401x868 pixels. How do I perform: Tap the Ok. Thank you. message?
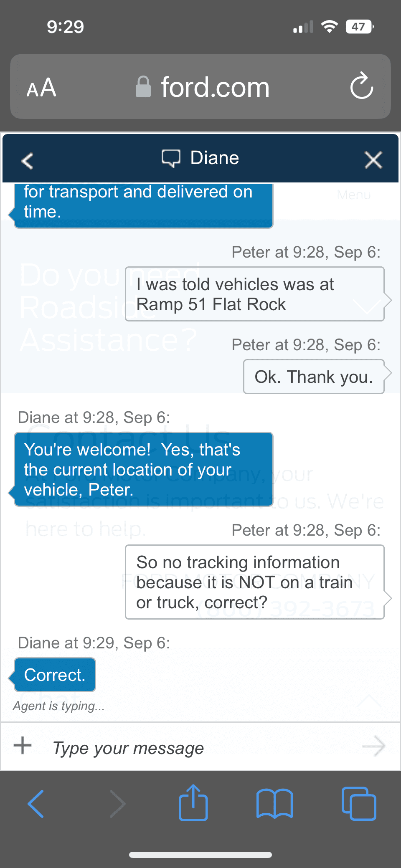314,377
